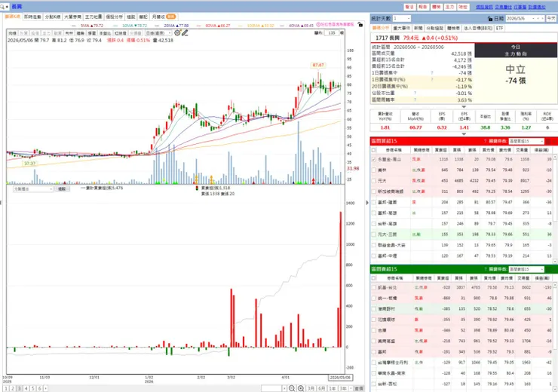The image size is (558, 392).
Task: Click the 主力 button in top bar
Action: (449, 7)
